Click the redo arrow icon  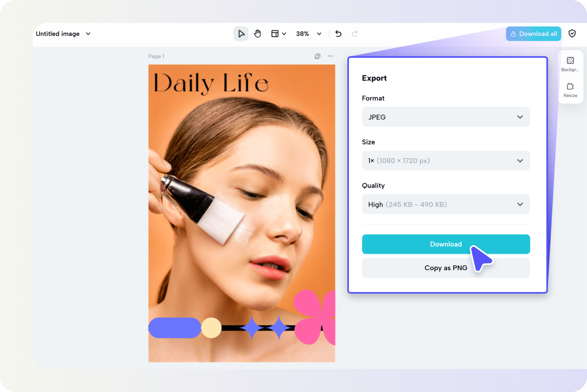pyautogui.click(x=354, y=34)
